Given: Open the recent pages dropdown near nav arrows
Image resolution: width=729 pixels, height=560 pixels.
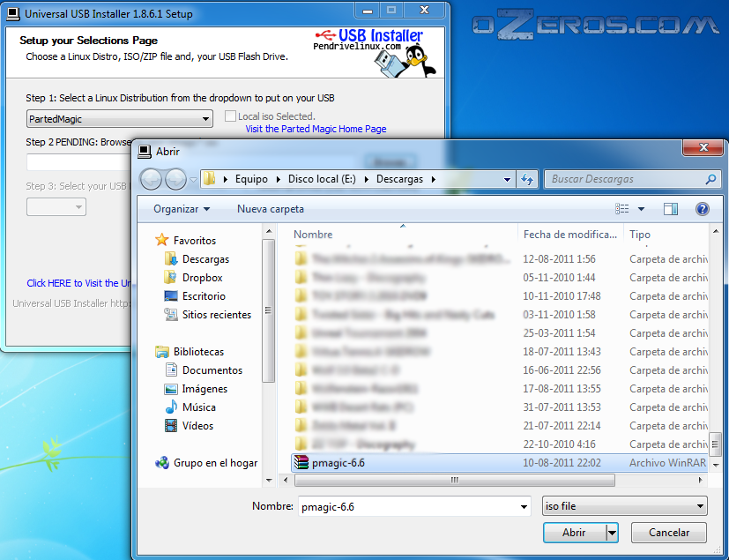Looking at the screenshot, I should pos(193,180).
